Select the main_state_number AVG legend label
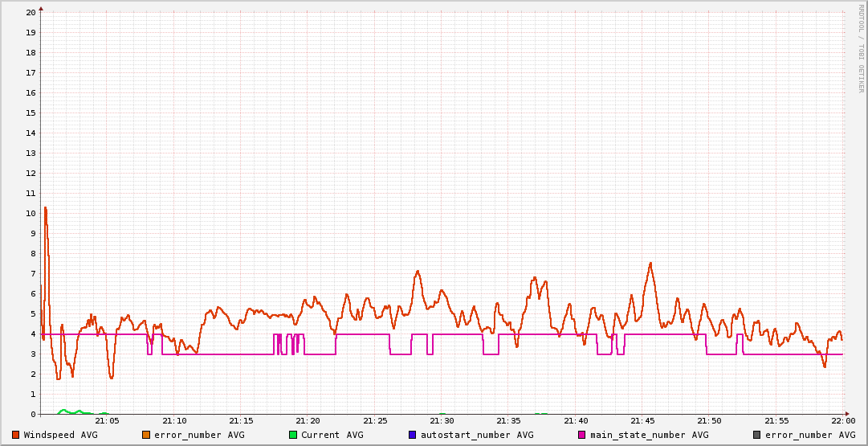 coord(650,435)
